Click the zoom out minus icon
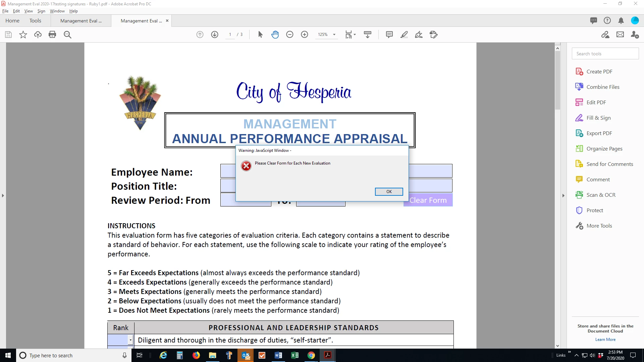The width and height of the screenshot is (644, 362). (x=290, y=35)
